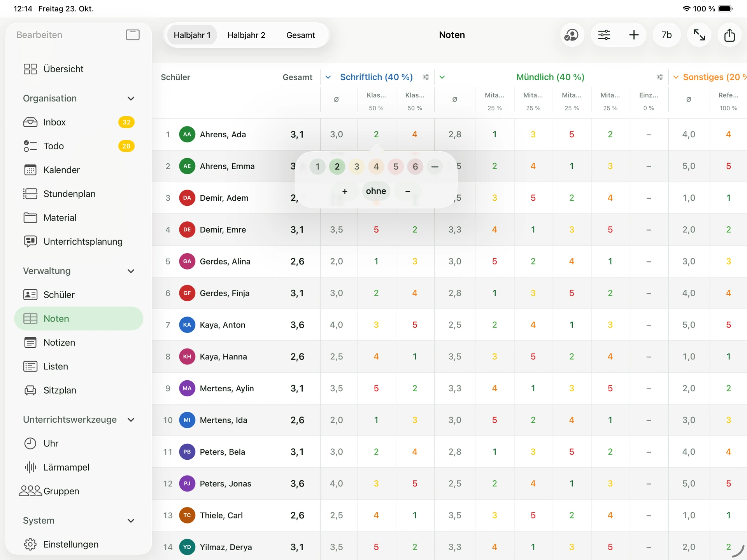Screen dimensions: 747x560
Task: Enter fullscreen with the expand arrows icon
Action: [x=699, y=35]
